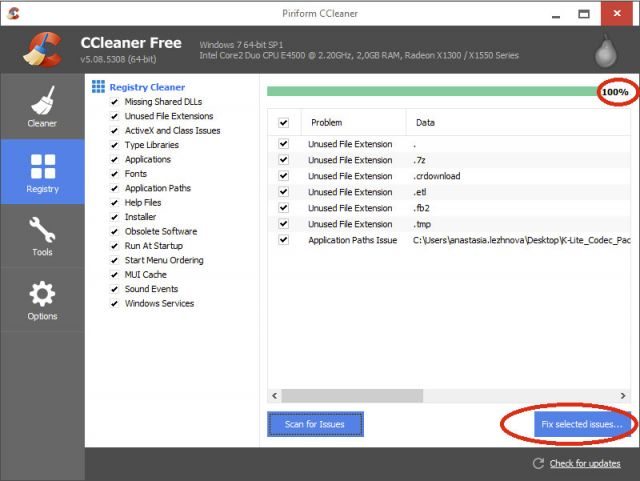Toggle the select-all checkbox in results header
The height and width of the screenshot is (481, 640).
(283, 122)
